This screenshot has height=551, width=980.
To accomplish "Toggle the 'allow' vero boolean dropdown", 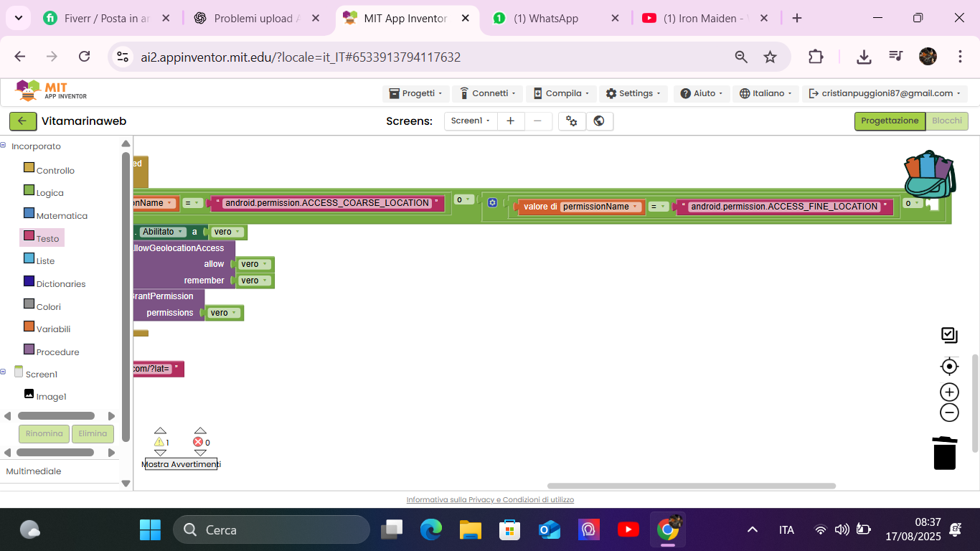I will tap(265, 264).
